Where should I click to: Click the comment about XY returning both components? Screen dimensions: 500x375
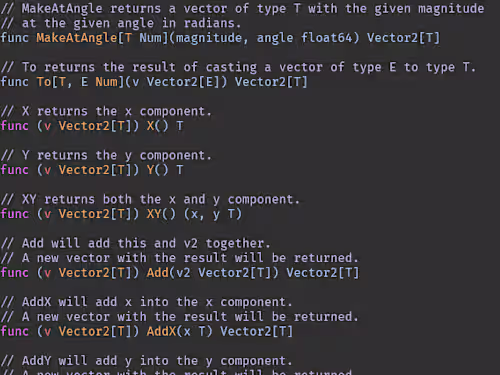click(150, 199)
